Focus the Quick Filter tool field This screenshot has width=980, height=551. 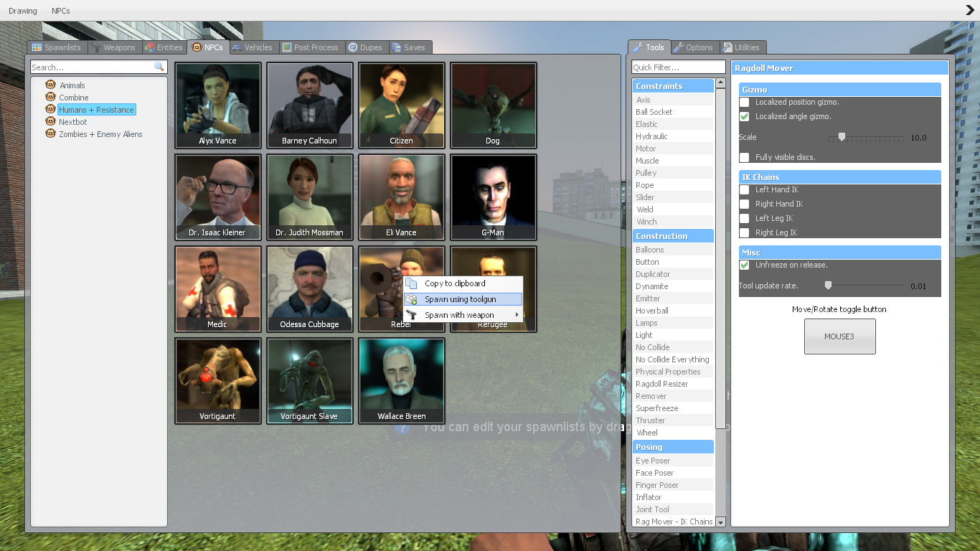pos(678,67)
